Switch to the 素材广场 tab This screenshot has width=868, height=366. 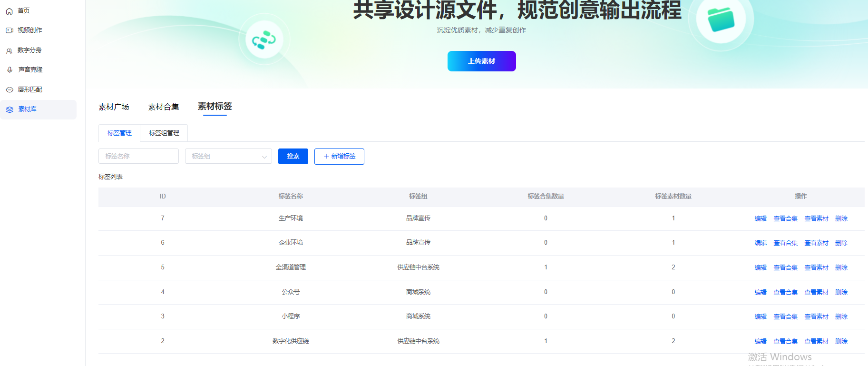(x=114, y=107)
